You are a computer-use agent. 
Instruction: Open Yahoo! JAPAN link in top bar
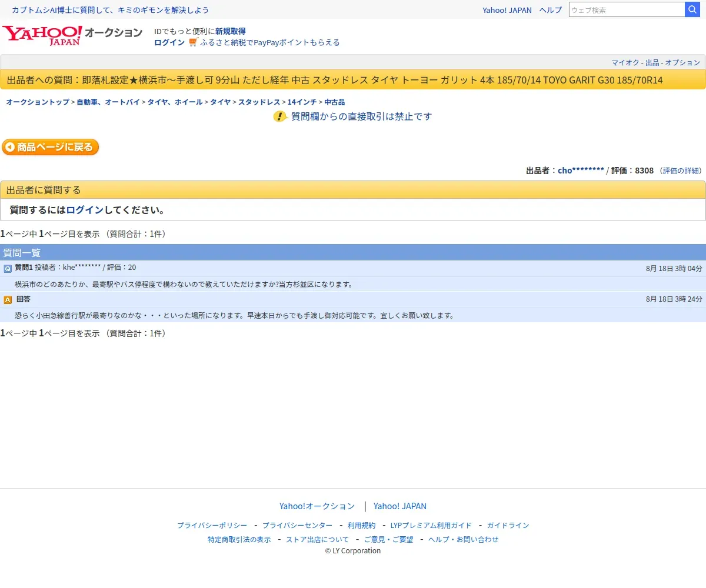[x=507, y=10]
